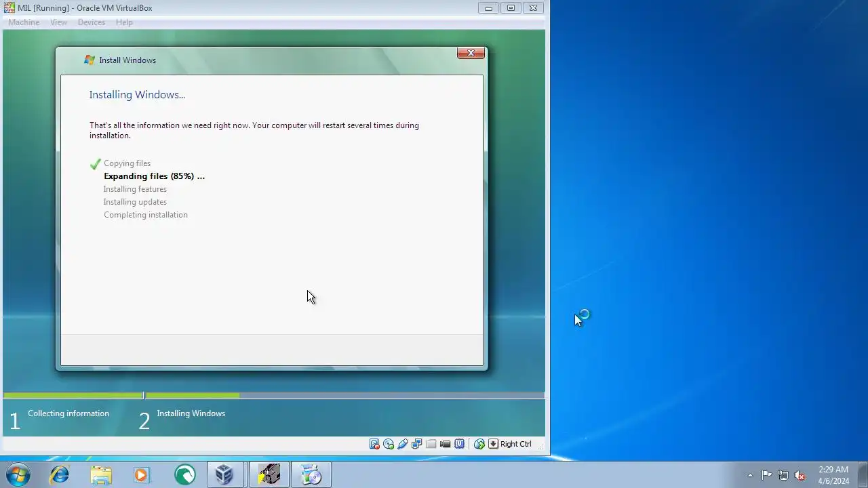Close the VirtualBox VM window
The image size is (868, 488).
click(533, 8)
